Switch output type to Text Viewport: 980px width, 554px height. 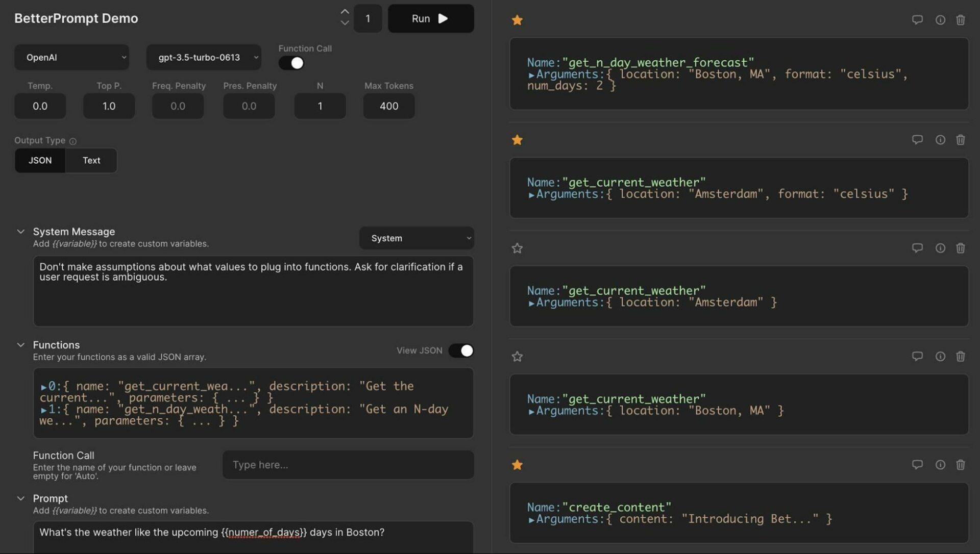(91, 160)
